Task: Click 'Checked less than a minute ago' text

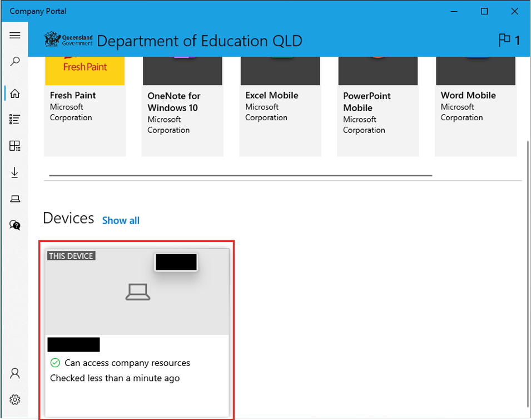Action: pos(115,378)
